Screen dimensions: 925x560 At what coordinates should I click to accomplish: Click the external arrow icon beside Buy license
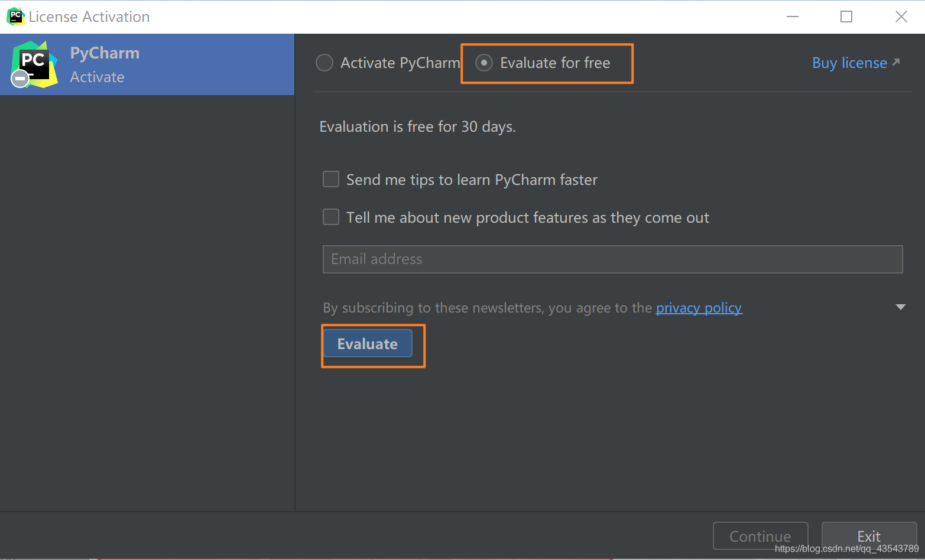[x=896, y=62]
